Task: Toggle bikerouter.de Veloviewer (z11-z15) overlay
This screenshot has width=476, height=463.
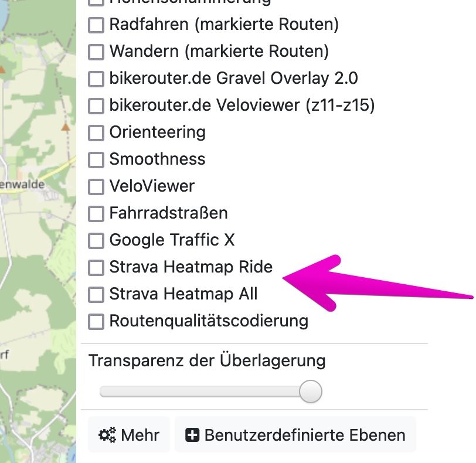Action: tap(96, 106)
